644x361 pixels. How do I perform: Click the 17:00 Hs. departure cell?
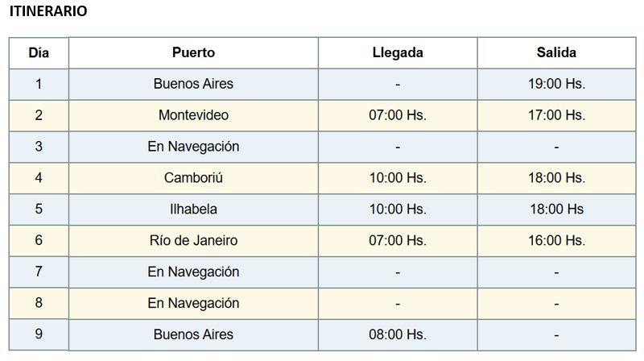556,115
